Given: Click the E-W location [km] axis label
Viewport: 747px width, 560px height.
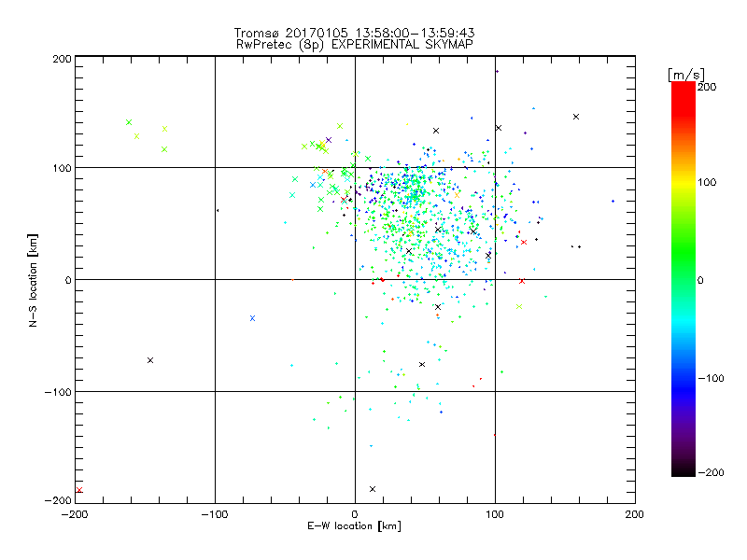Looking at the screenshot, I should pyautogui.click(x=354, y=525).
